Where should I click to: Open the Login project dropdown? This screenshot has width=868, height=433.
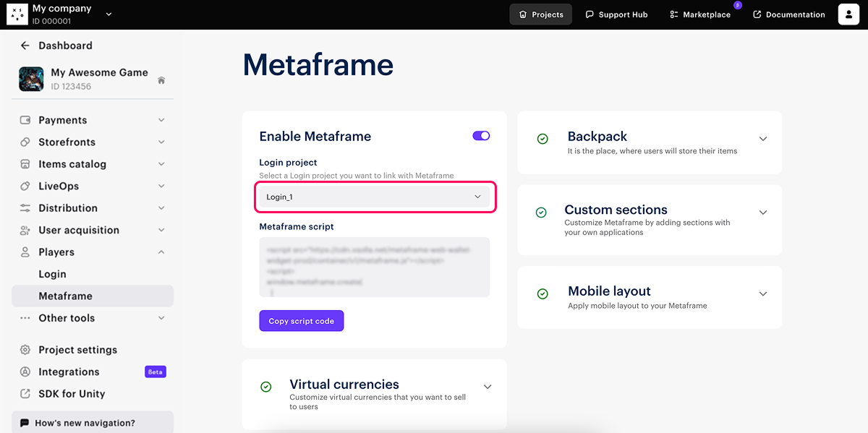point(374,197)
